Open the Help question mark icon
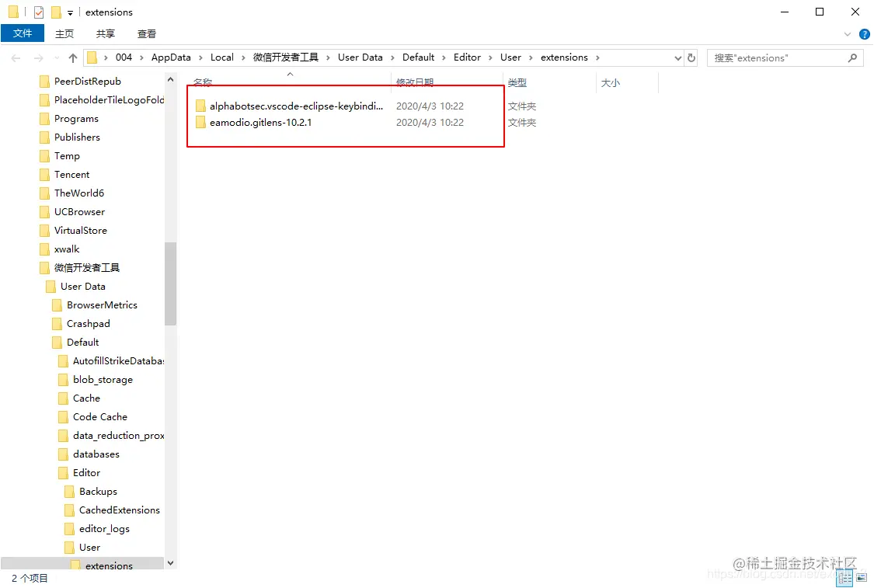This screenshot has height=588, width=874. (x=865, y=34)
